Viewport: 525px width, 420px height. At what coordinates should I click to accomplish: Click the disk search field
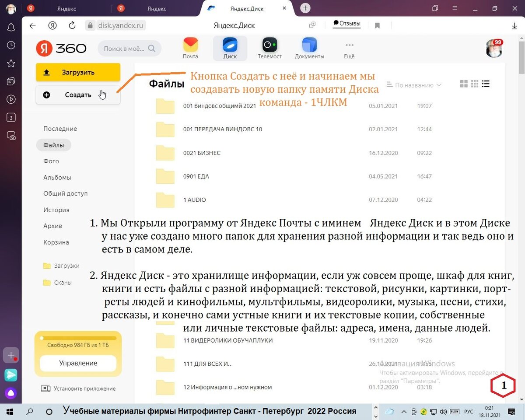tap(129, 49)
